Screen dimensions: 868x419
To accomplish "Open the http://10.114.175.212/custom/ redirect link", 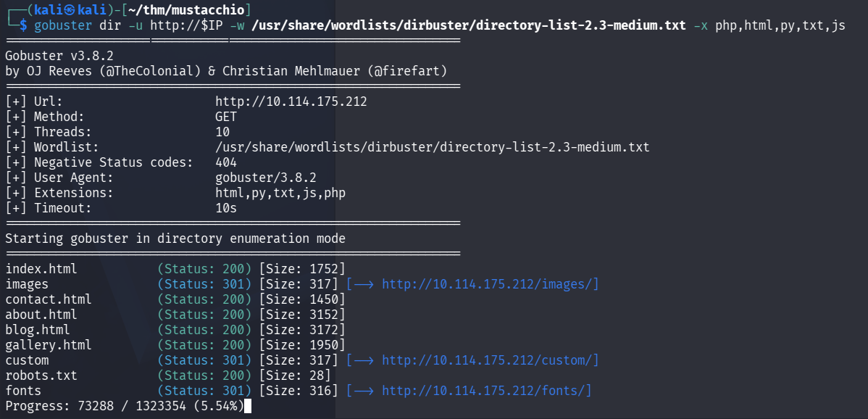I will coord(487,360).
